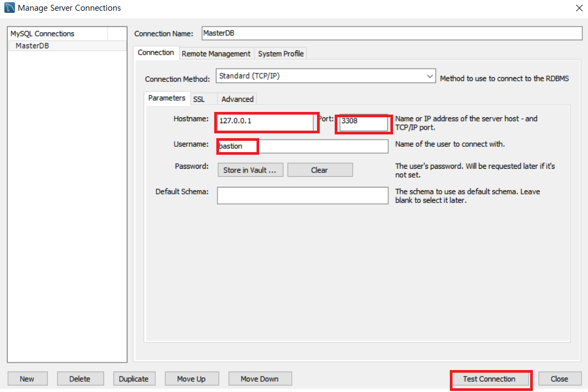The image size is (588, 392).
Task: Click the 'Connection Method:' label
Action: click(x=177, y=79)
